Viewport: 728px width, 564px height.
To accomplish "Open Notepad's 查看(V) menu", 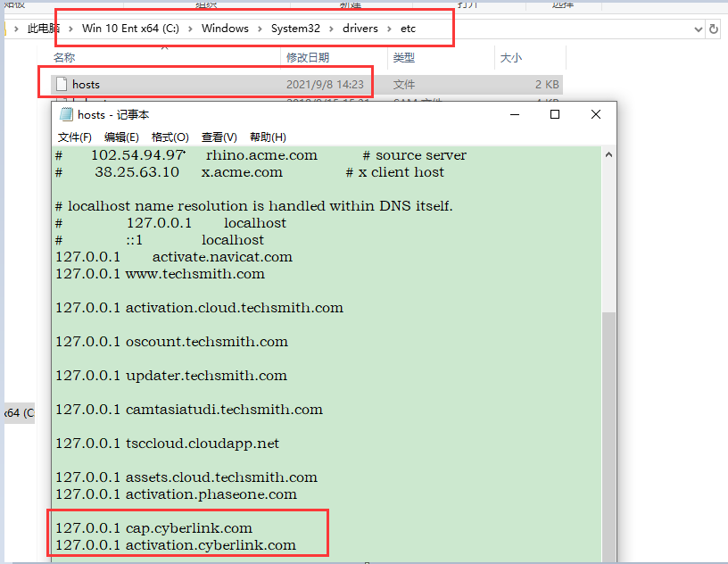I will click(219, 137).
